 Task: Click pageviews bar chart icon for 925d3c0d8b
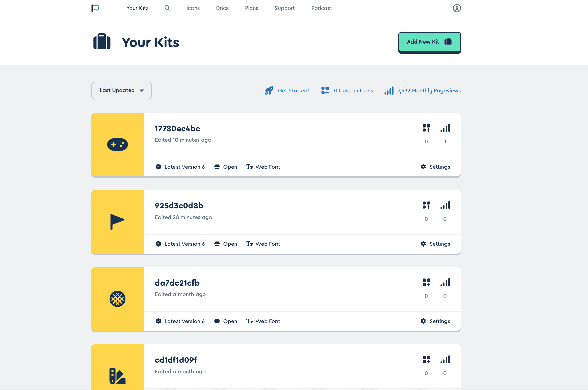(x=445, y=205)
